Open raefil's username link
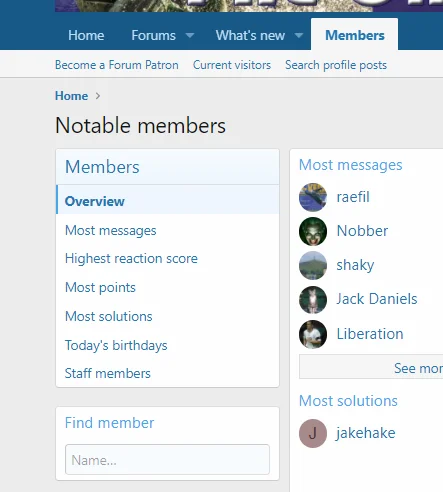 353,197
